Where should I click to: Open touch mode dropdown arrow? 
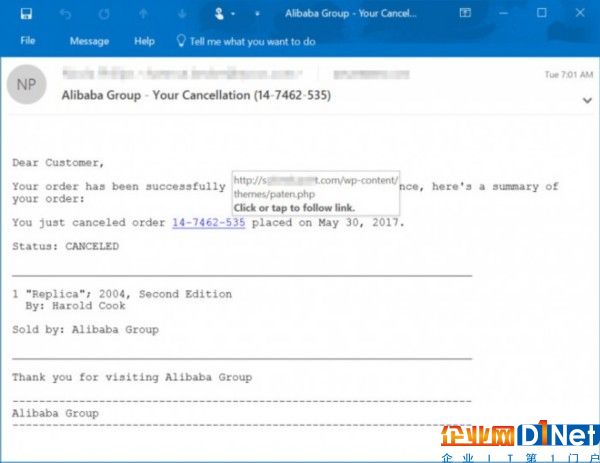coord(233,14)
